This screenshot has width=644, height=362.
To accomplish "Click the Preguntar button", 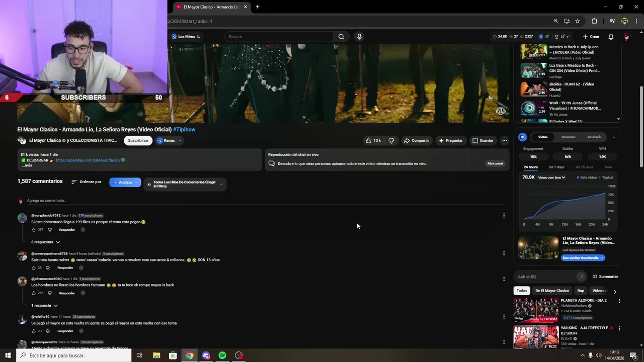I will (450, 141).
